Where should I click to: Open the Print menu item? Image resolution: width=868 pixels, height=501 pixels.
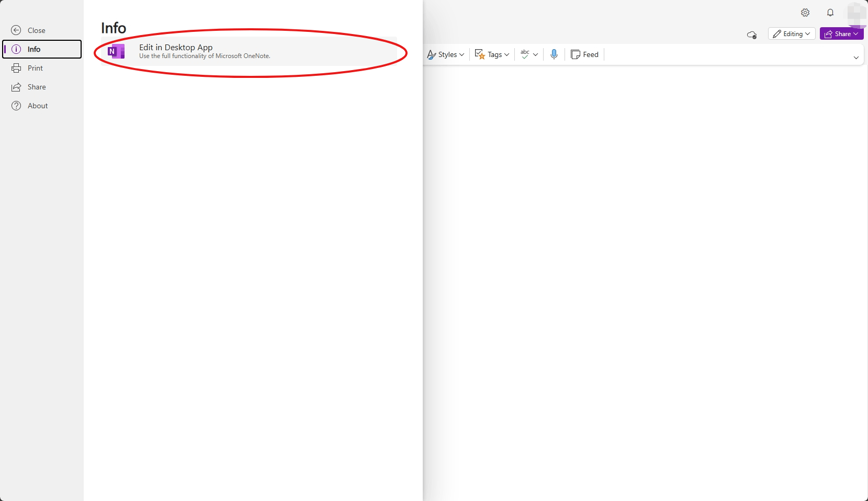(42, 68)
